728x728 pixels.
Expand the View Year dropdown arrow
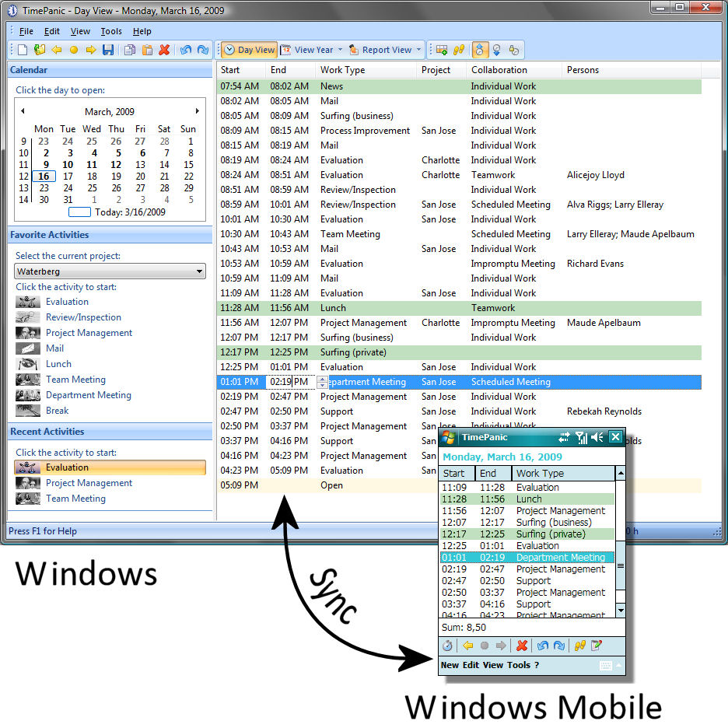coord(340,50)
